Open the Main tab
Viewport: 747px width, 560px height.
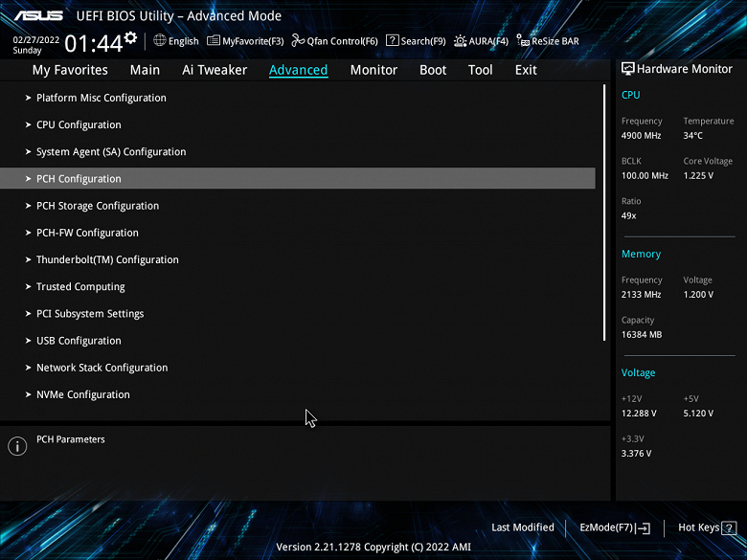pos(145,70)
